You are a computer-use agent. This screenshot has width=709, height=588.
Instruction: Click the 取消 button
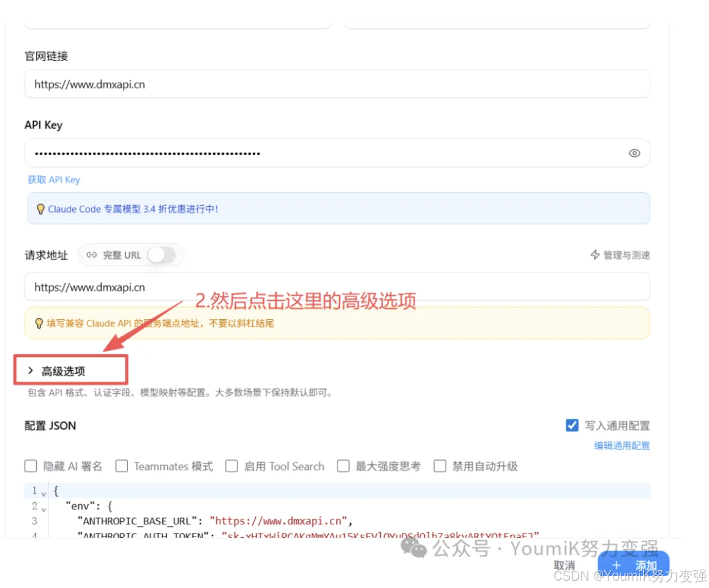coord(565,565)
